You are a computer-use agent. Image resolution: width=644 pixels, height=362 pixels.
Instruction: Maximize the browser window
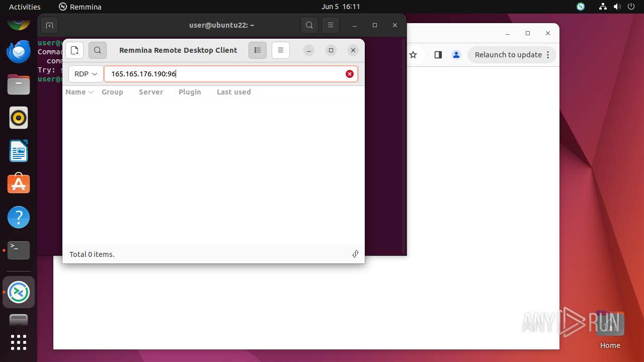point(528,33)
